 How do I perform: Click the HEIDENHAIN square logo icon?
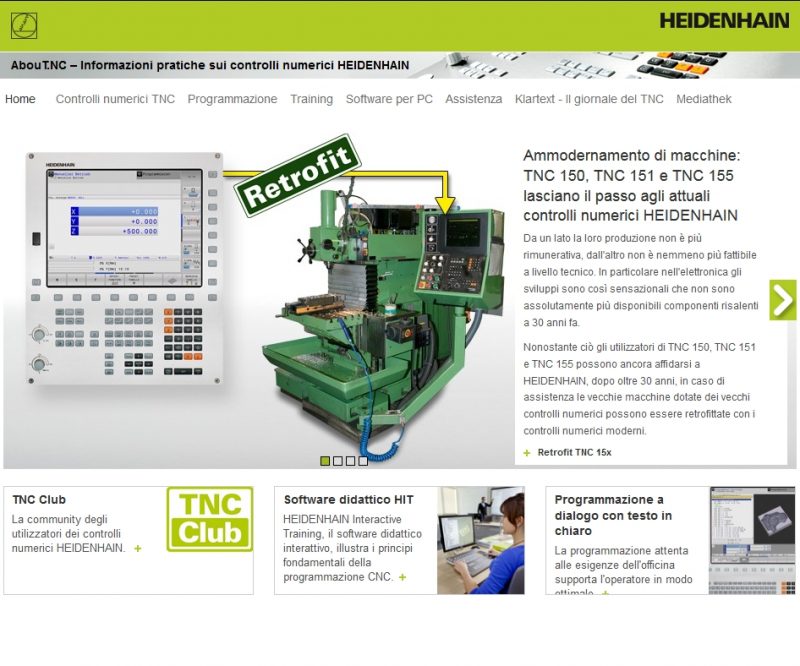click(24, 25)
